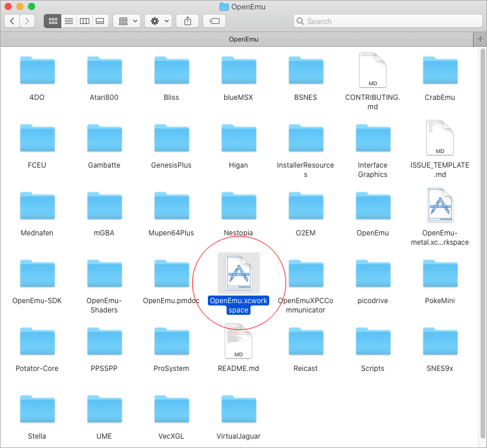The width and height of the screenshot is (487, 448).
Task: Select the O2EM folder
Action: [x=305, y=206]
